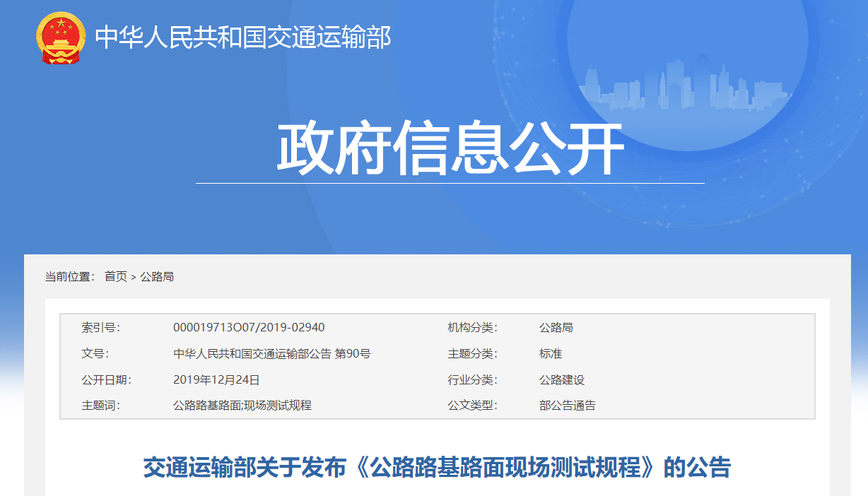Screen dimensions: 868x496
Task: Go to 首页 in the breadcrumb
Action: 116,276
